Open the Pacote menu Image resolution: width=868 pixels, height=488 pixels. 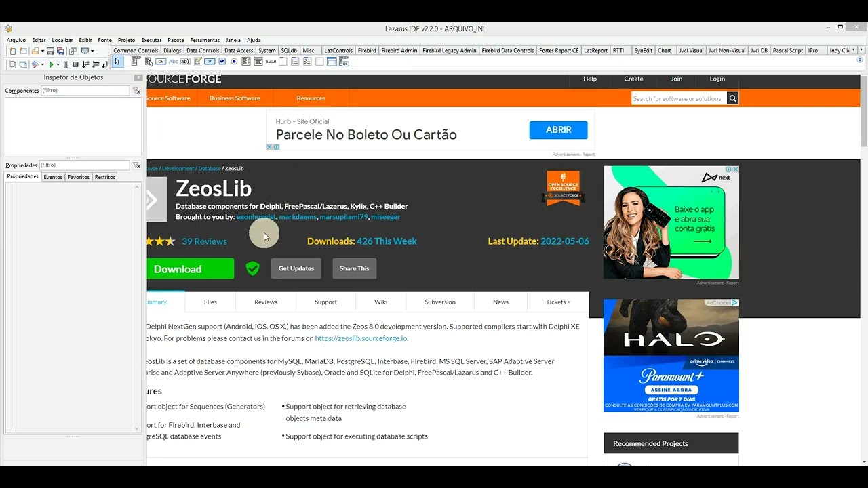point(176,40)
